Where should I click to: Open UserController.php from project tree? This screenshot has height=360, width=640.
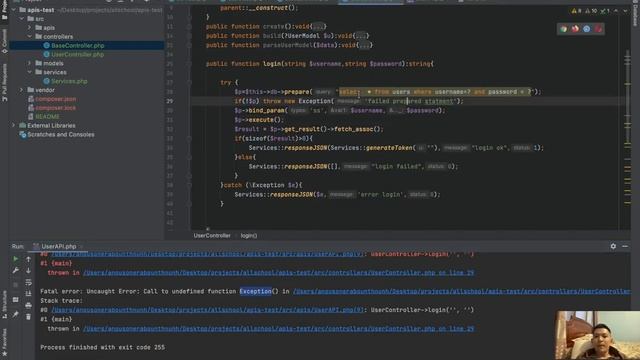tap(78, 54)
